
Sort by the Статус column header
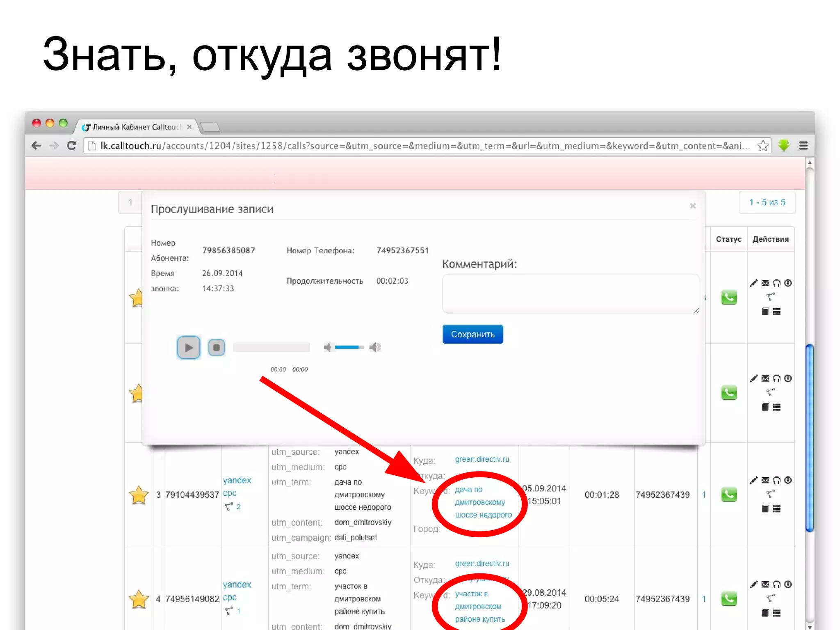click(x=728, y=239)
